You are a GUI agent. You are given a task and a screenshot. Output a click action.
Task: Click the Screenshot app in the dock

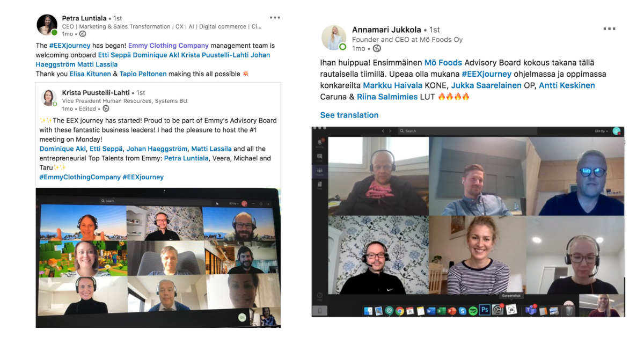pos(511,310)
